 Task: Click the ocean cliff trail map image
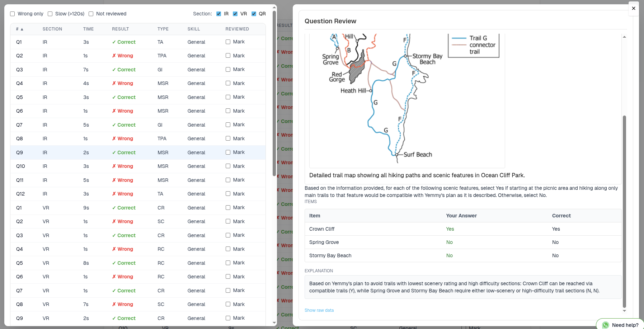click(x=407, y=100)
